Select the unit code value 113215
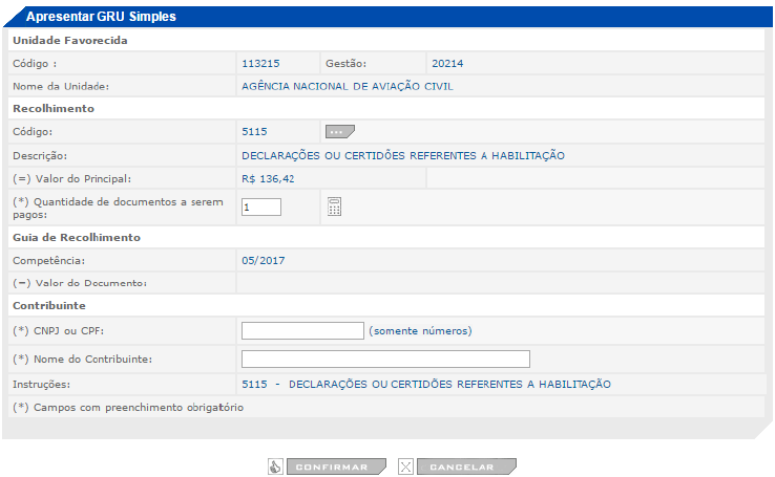The width and height of the screenshot is (775, 477). click(x=260, y=63)
